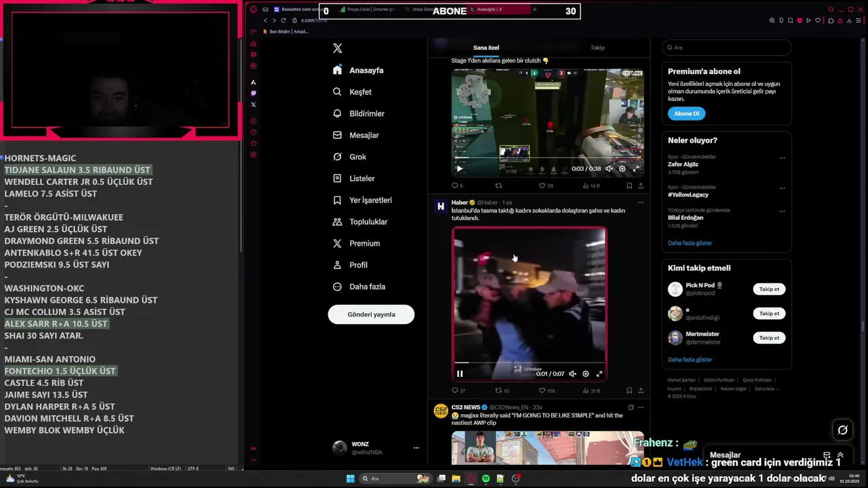Open Profil page
Screen dimensions: 868x488
(350, 265)
